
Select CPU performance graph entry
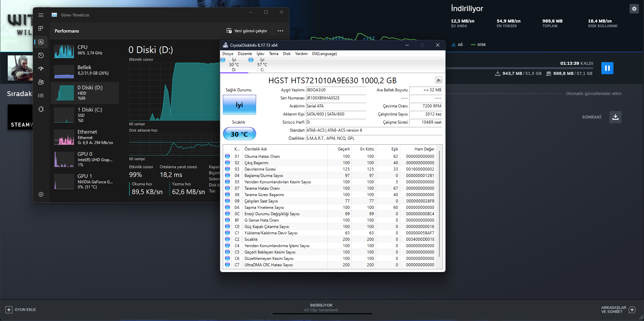pos(85,51)
